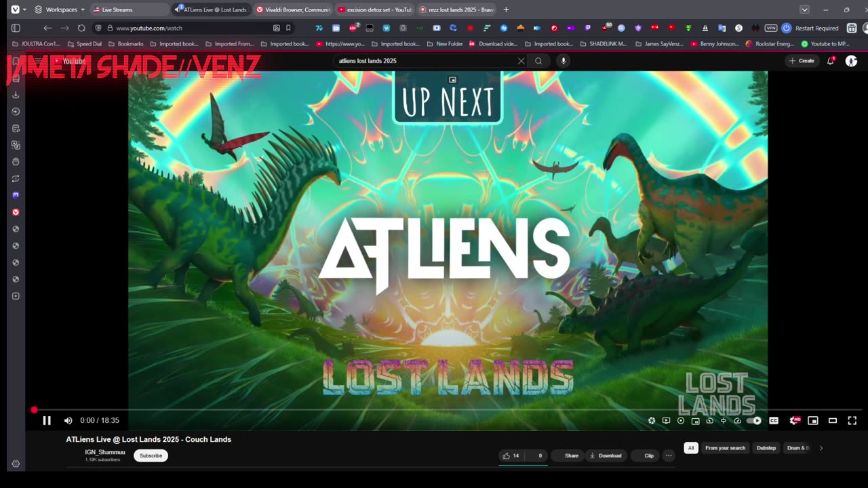Open YouTube Create menu
The width and height of the screenshot is (868, 488).
click(x=802, y=61)
